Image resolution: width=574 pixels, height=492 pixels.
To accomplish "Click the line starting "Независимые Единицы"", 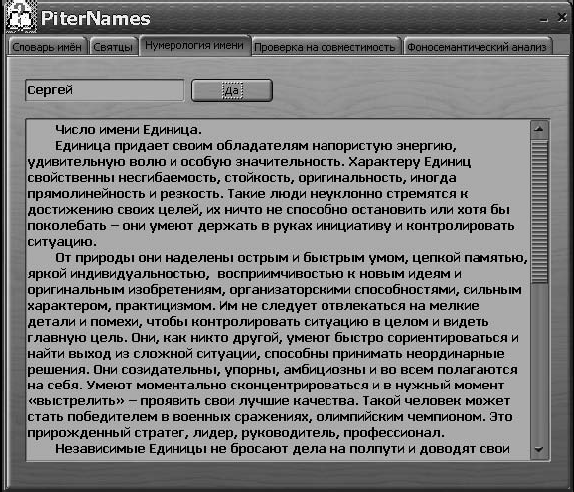I will (282, 449).
